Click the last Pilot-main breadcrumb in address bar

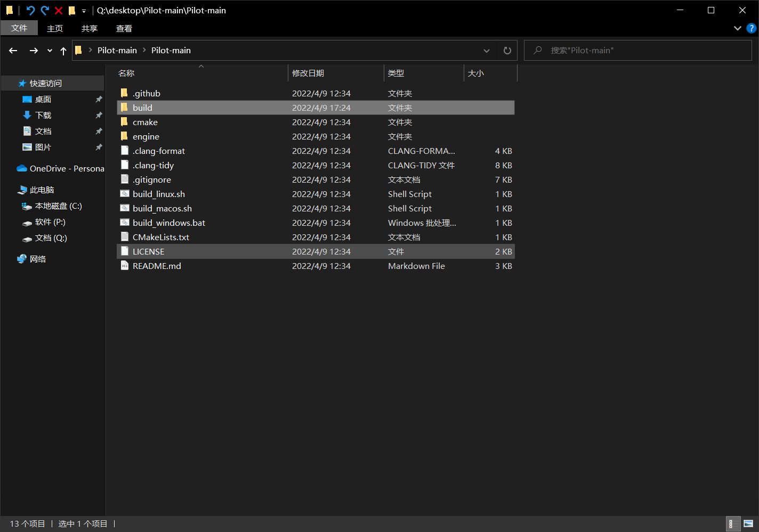(x=171, y=51)
